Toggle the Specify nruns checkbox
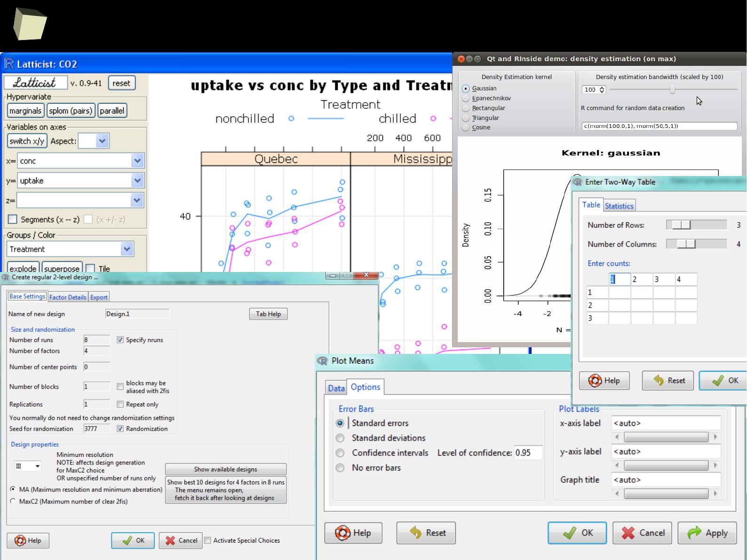 point(120,340)
